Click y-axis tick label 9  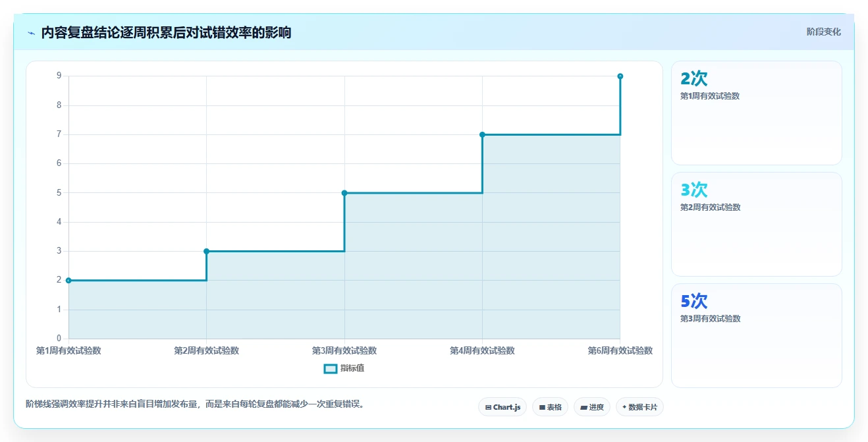[x=59, y=76]
